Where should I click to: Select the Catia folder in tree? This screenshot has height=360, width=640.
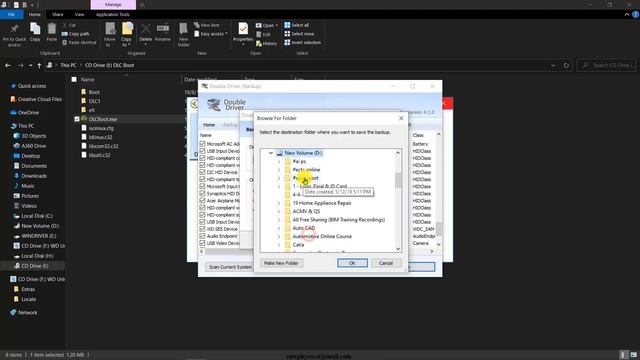click(x=298, y=245)
